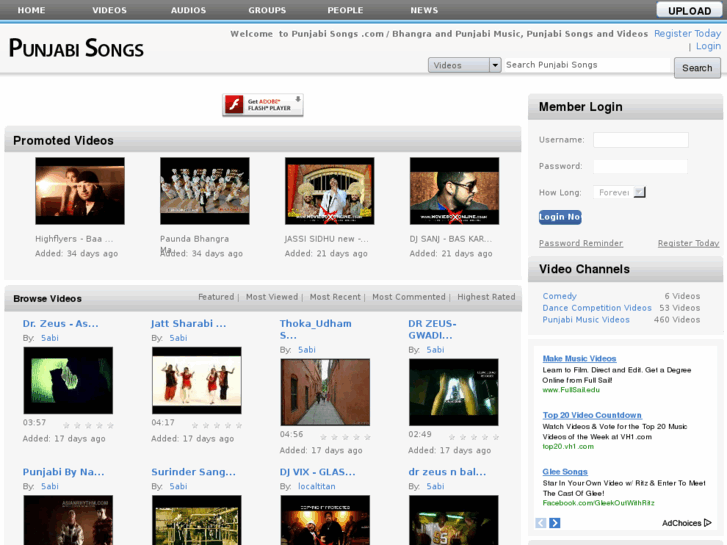Visit www.FullSail.edu ad URL
Image resolution: width=727 pixels, height=545 pixels.
click(x=571, y=390)
